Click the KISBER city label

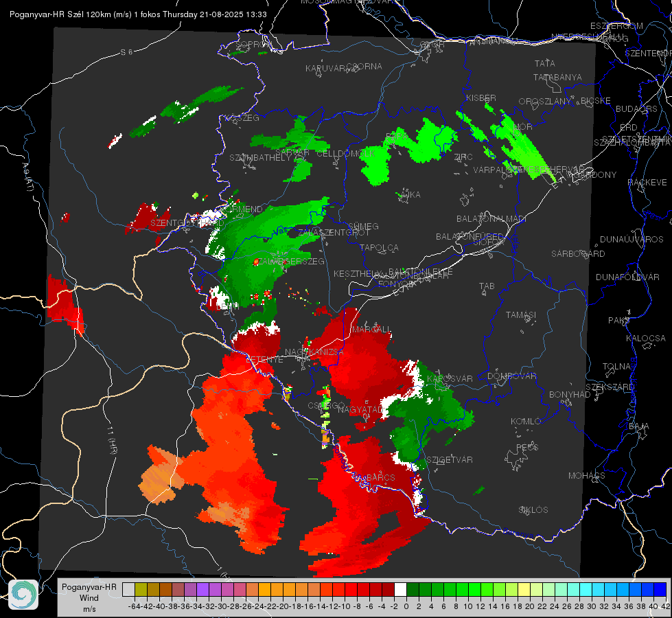481,98
